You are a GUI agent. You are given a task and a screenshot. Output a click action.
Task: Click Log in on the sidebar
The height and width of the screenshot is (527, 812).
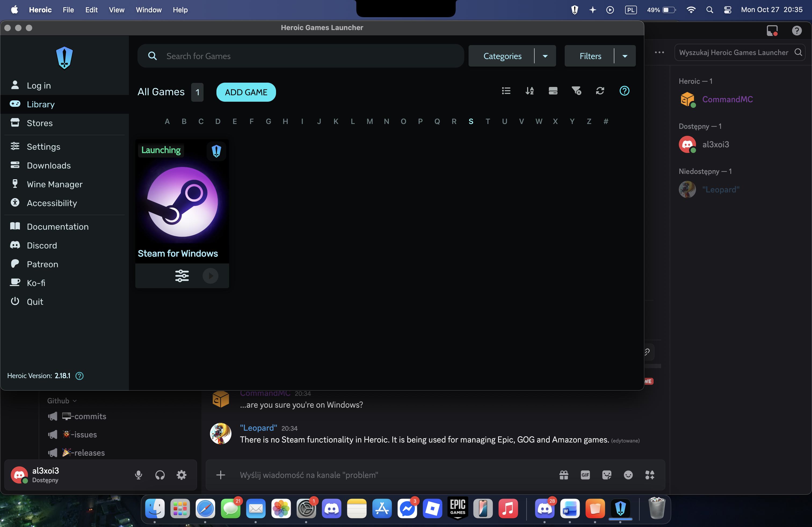[x=39, y=86]
